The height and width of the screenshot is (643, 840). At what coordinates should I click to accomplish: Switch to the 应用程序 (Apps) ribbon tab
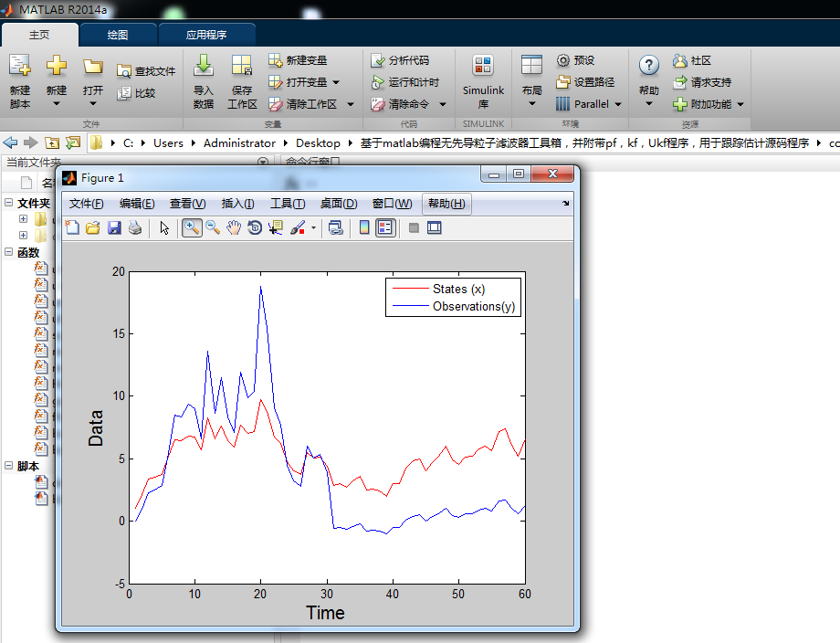[x=206, y=35]
